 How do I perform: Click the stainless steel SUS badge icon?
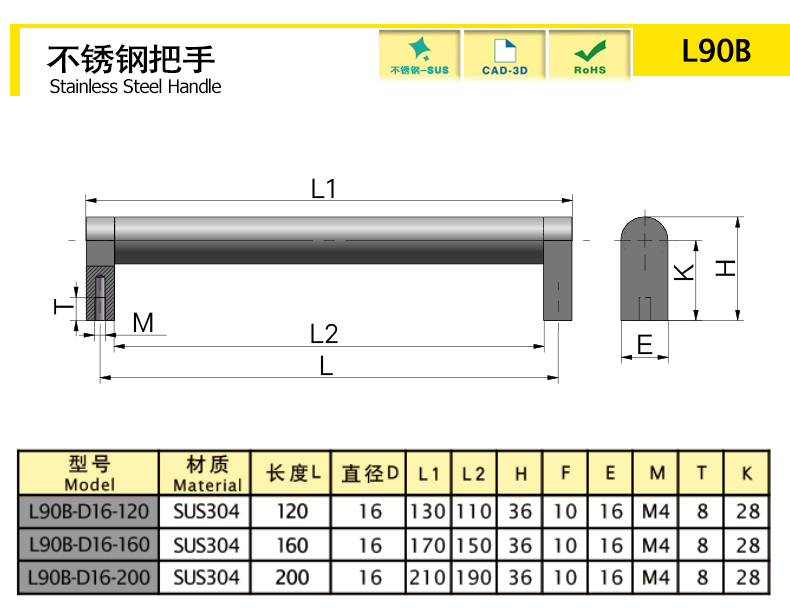[x=419, y=54]
